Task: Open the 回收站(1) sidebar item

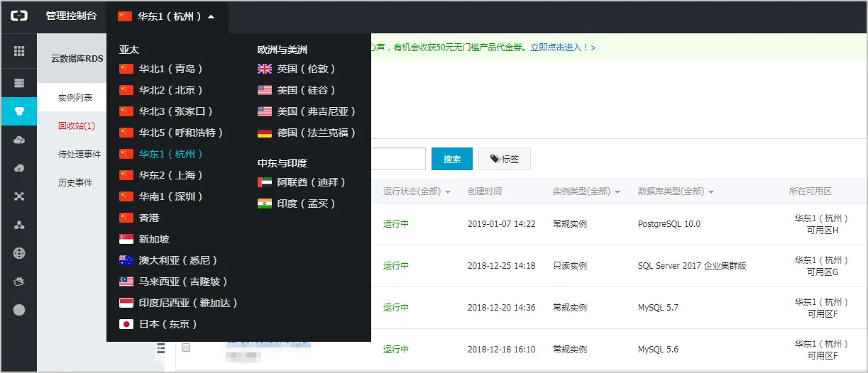Action: [77, 126]
